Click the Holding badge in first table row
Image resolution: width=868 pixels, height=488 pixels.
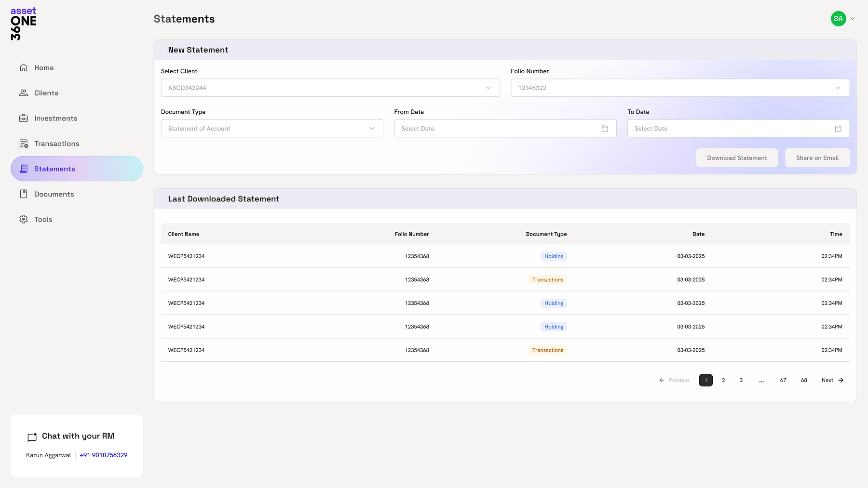[x=553, y=256]
